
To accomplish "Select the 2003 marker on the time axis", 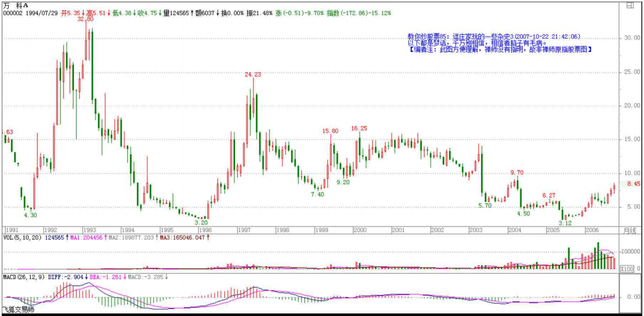I will (475, 229).
